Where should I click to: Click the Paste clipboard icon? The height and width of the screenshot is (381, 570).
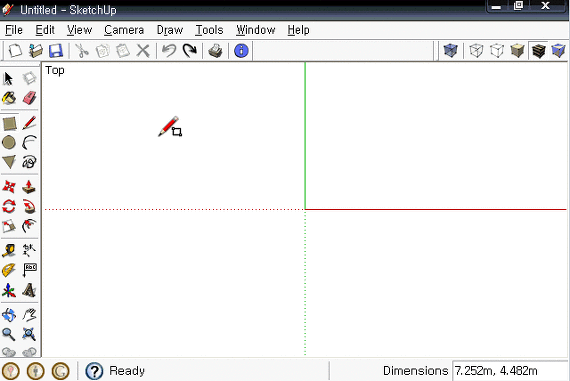[x=123, y=51]
